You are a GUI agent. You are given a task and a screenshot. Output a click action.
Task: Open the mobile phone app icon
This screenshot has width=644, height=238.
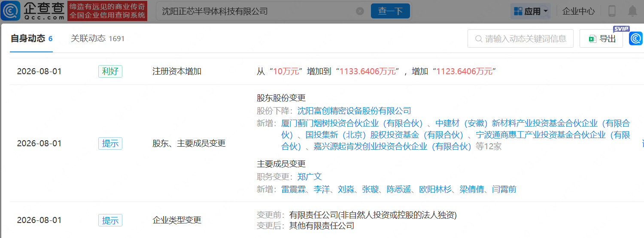(x=612, y=11)
